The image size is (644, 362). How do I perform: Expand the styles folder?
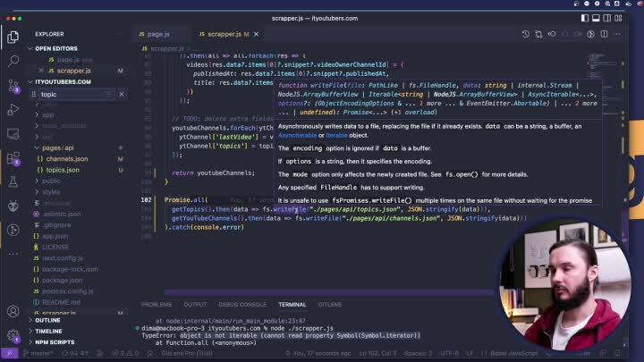[x=51, y=192]
